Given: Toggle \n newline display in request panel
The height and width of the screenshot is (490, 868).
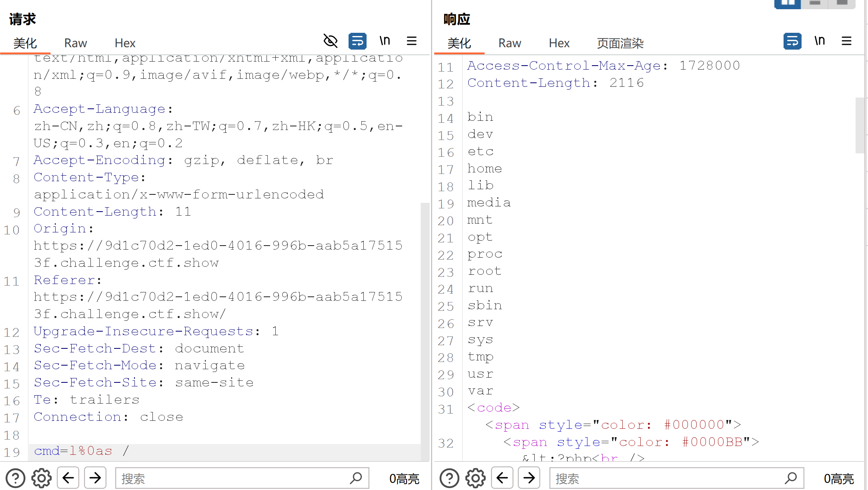Looking at the screenshot, I should click(385, 41).
